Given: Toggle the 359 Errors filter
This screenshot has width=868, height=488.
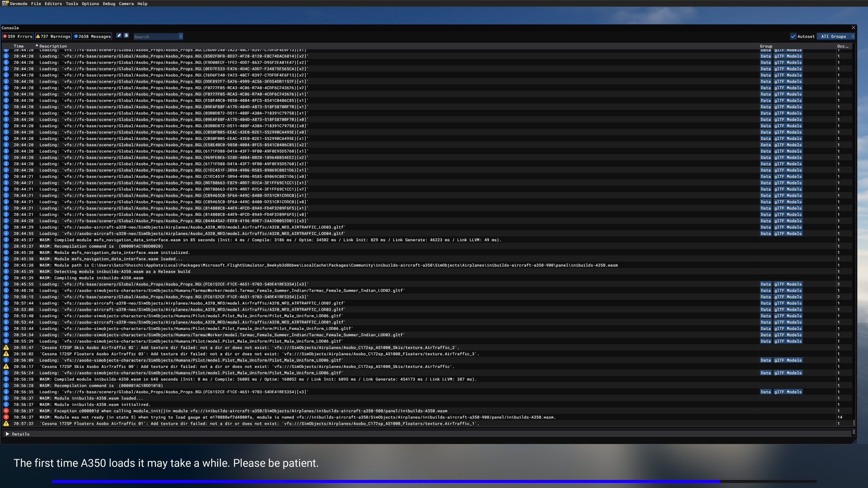Looking at the screenshot, I should (18, 36).
